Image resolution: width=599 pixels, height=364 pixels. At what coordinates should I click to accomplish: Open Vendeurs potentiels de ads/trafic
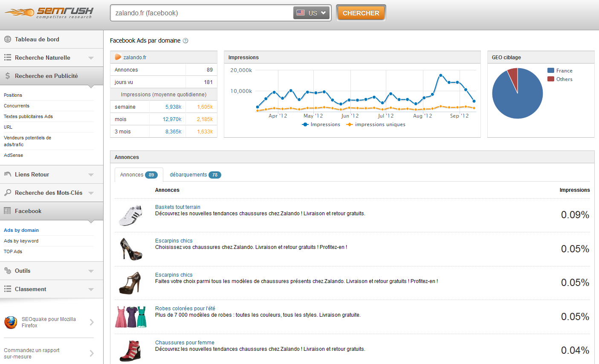tap(27, 141)
